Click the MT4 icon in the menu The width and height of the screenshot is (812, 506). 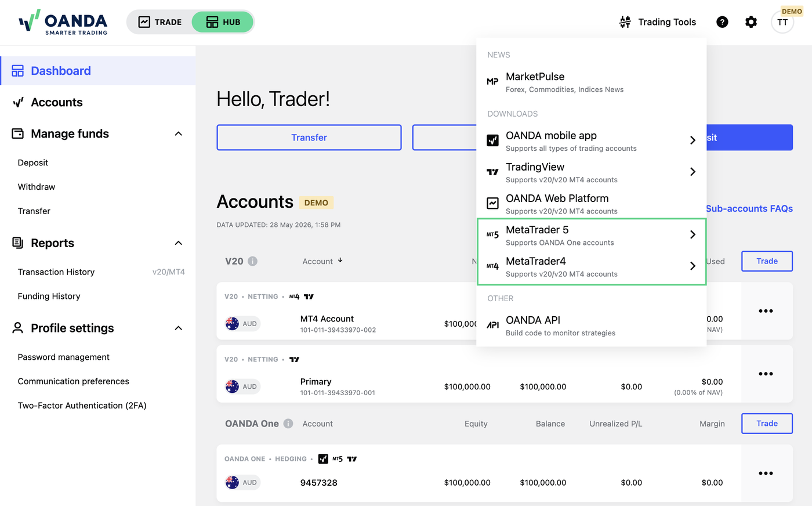pyautogui.click(x=492, y=266)
